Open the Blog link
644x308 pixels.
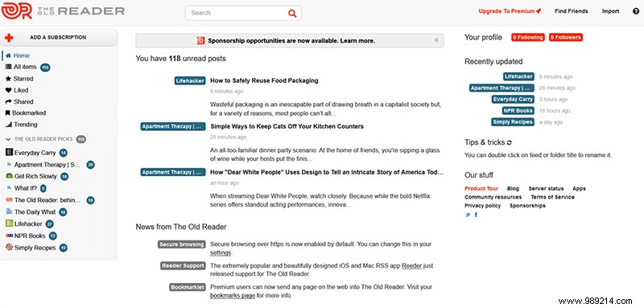(513, 189)
